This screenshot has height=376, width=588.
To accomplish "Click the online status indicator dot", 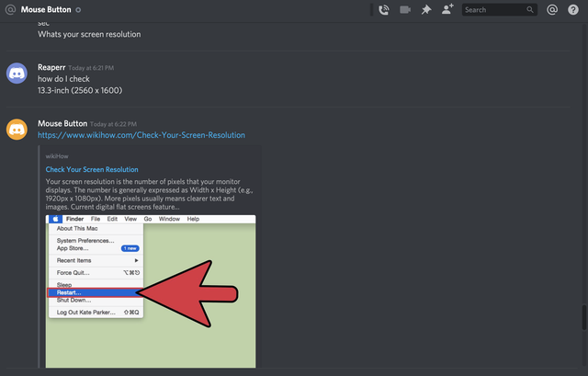I will pyautogui.click(x=78, y=10).
